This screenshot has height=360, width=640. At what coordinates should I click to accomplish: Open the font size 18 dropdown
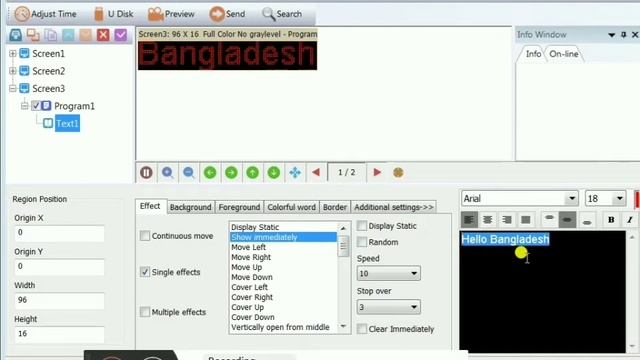coord(620,199)
